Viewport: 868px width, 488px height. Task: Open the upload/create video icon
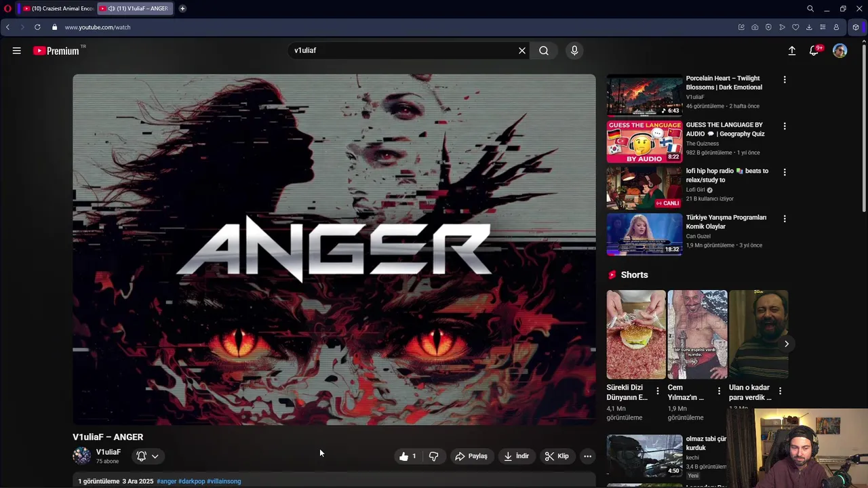point(791,51)
